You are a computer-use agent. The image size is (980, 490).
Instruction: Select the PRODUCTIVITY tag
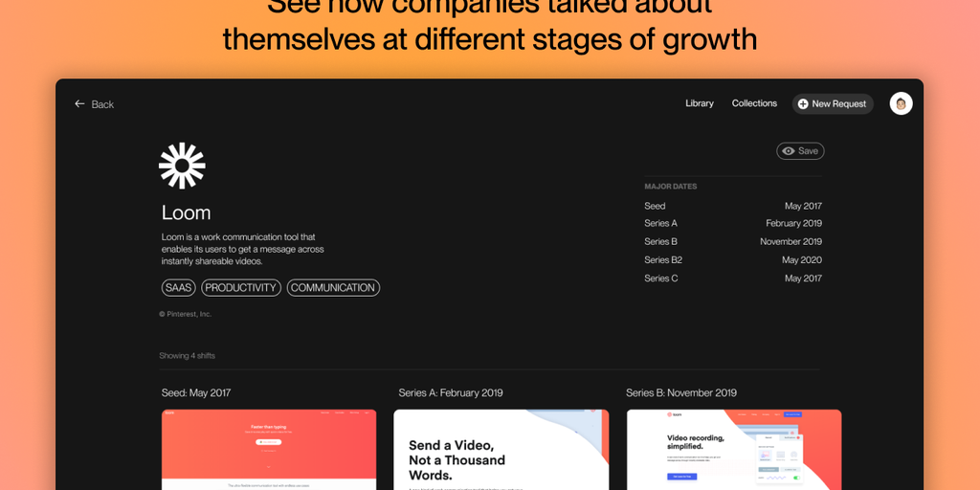(x=240, y=287)
